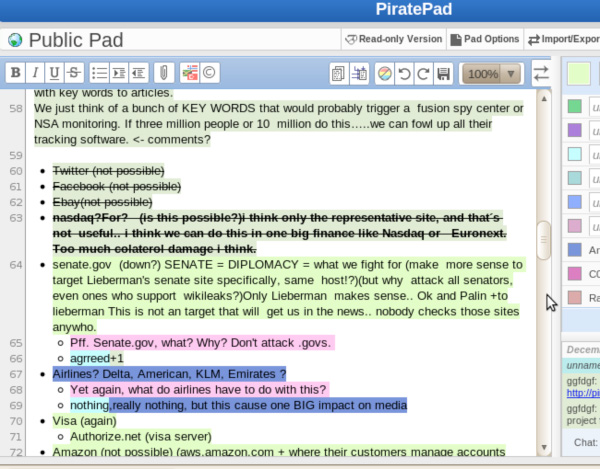Redo last change

[424, 73]
